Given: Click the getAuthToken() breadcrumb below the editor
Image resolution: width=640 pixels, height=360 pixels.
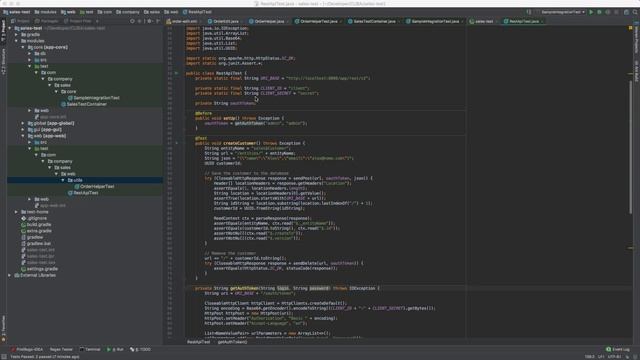Looking at the screenshot, I should [x=232, y=342].
